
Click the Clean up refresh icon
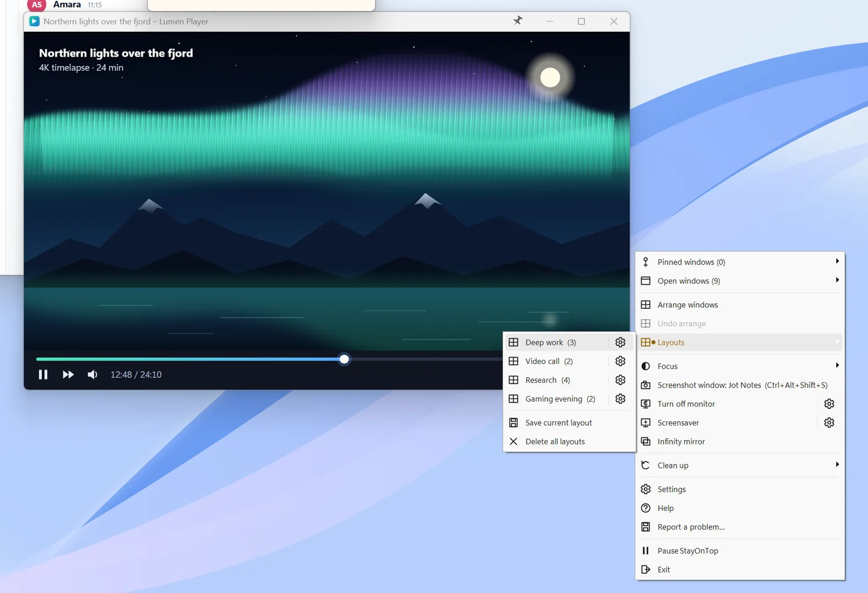646,465
